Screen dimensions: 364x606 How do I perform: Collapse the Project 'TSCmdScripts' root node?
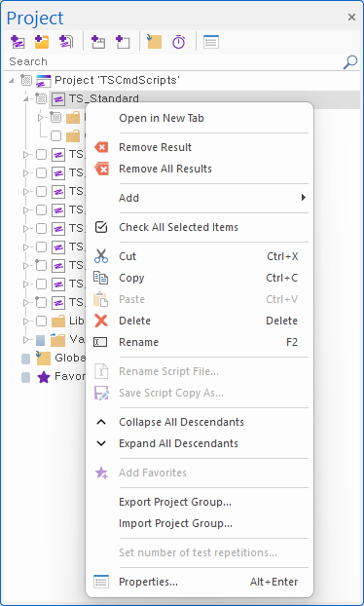click(x=12, y=81)
